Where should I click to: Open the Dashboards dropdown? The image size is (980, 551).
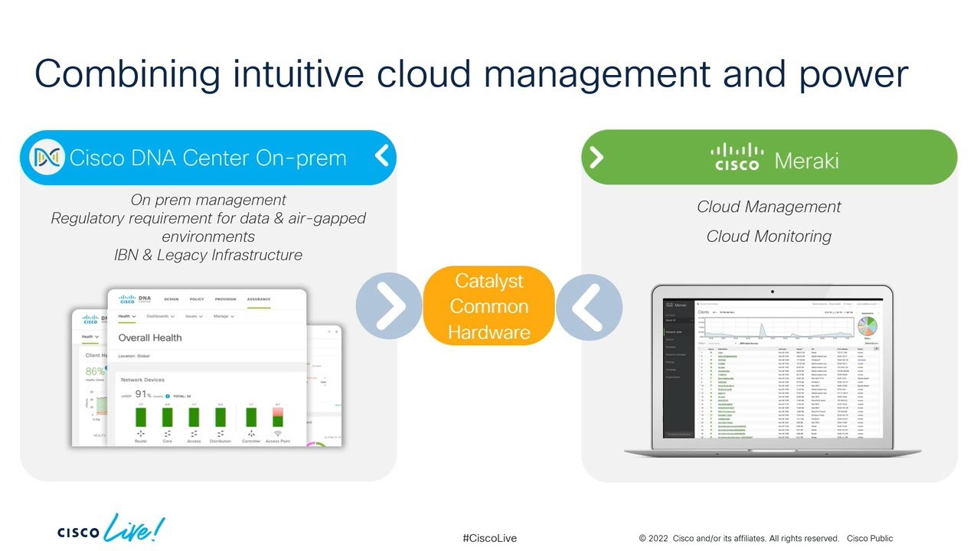click(x=161, y=316)
